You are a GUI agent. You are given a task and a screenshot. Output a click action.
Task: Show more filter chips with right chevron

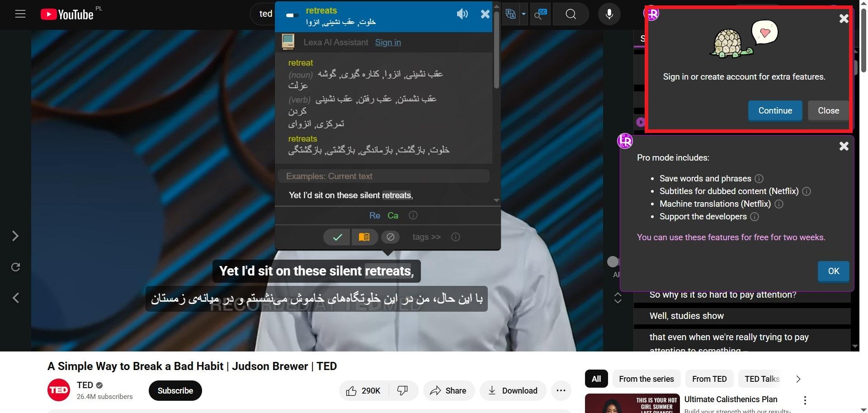coord(798,379)
